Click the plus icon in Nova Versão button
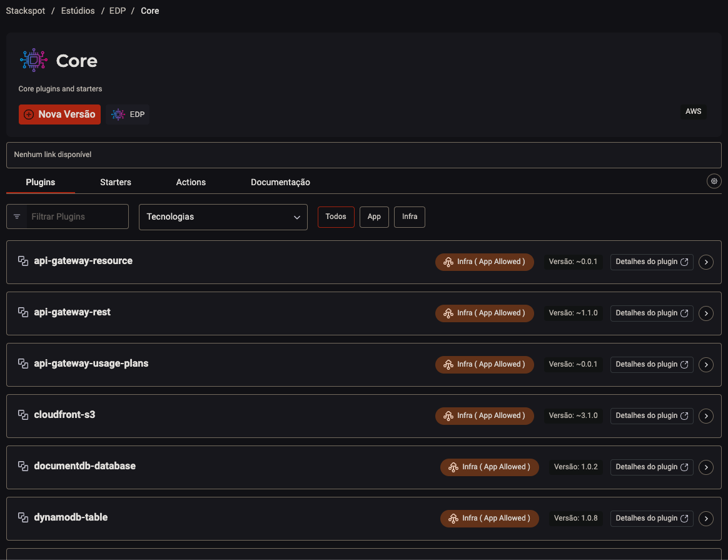Image resolution: width=728 pixels, height=560 pixels. pos(29,115)
